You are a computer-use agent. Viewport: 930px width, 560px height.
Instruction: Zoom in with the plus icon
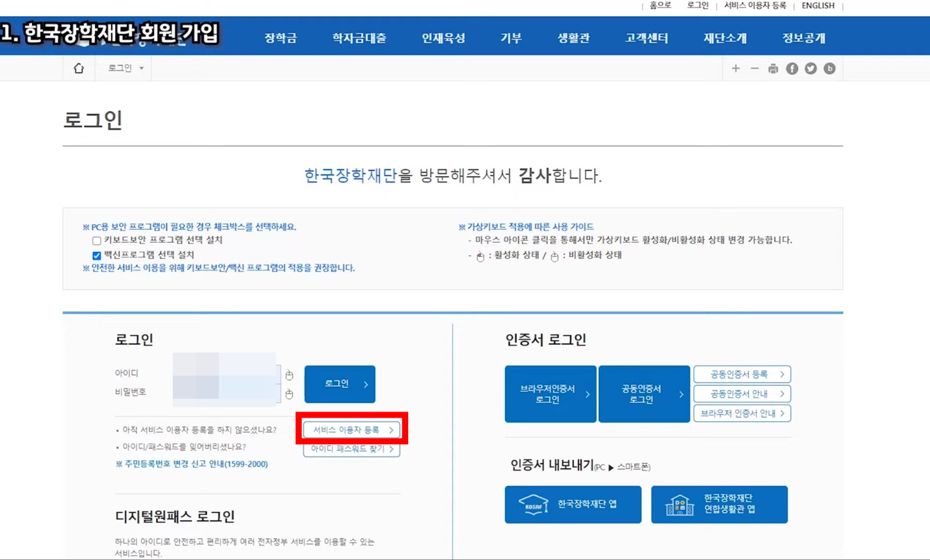pos(736,68)
